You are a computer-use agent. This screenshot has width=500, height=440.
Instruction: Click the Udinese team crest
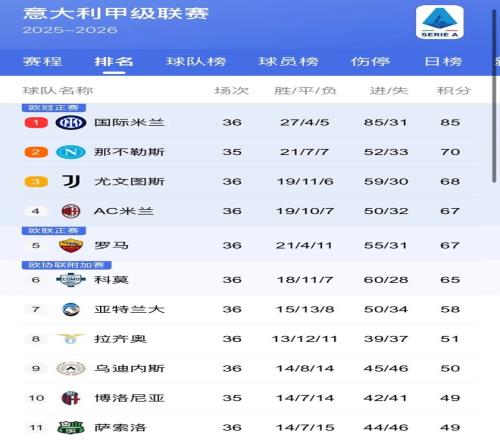71,368
